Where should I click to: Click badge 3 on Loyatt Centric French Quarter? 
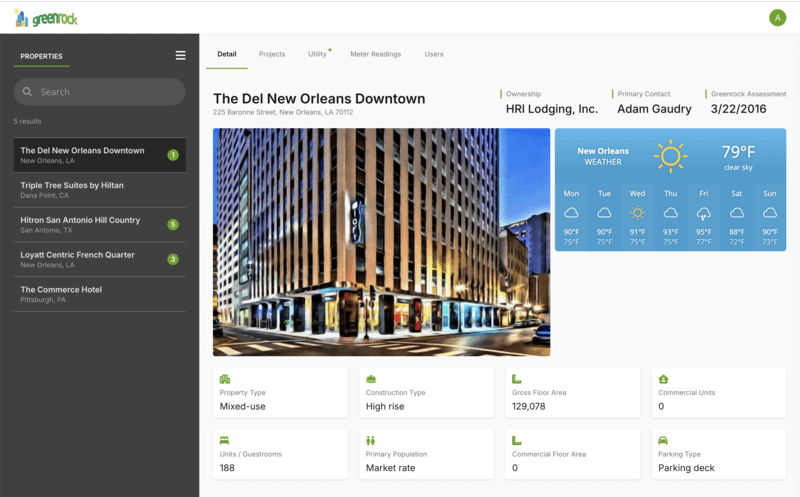(x=173, y=259)
